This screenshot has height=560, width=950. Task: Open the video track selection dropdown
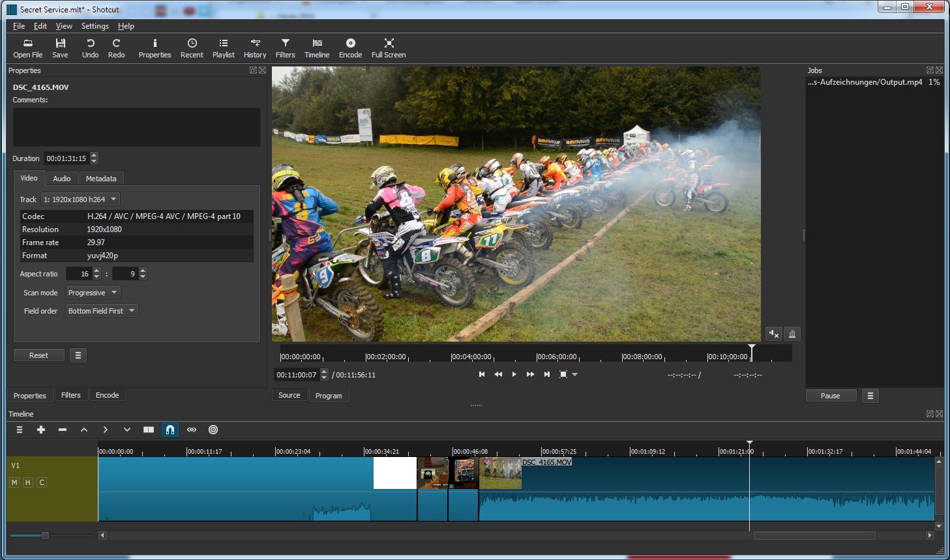pyautogui.click(x=80, y=199)
